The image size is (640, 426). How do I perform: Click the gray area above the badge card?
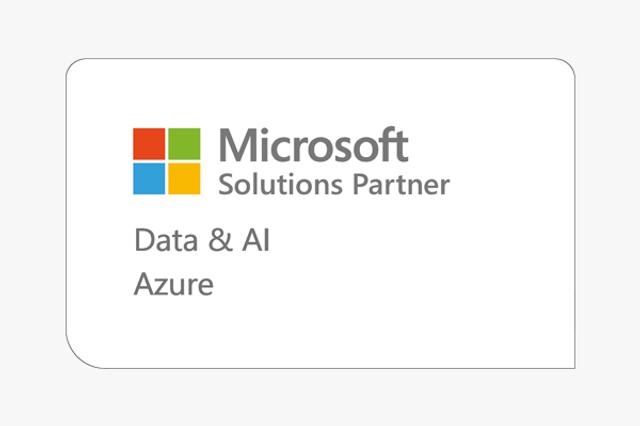pos(320,28)
